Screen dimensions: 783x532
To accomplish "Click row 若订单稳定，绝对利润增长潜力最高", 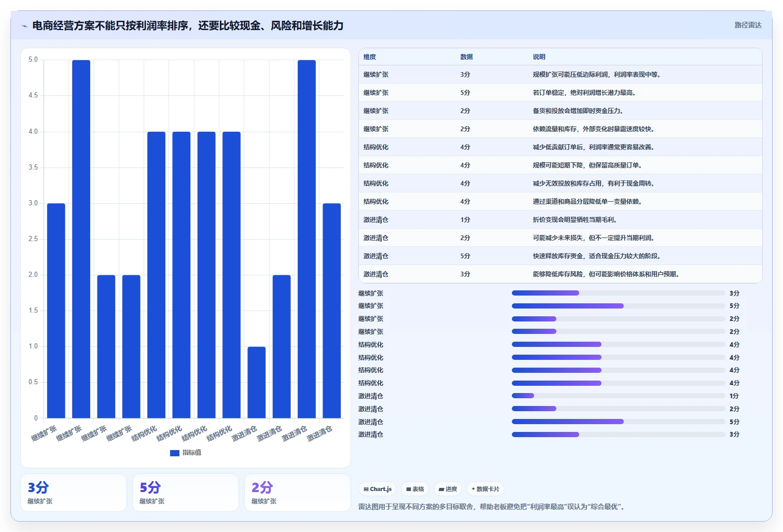I will (x=560, y=93).
